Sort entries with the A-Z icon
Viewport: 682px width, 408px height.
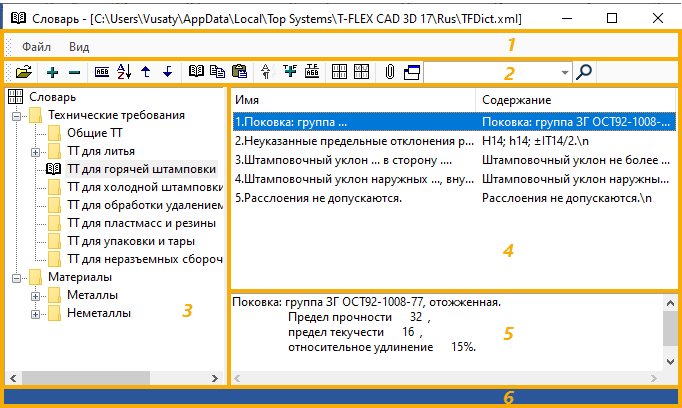coord(124,71)
